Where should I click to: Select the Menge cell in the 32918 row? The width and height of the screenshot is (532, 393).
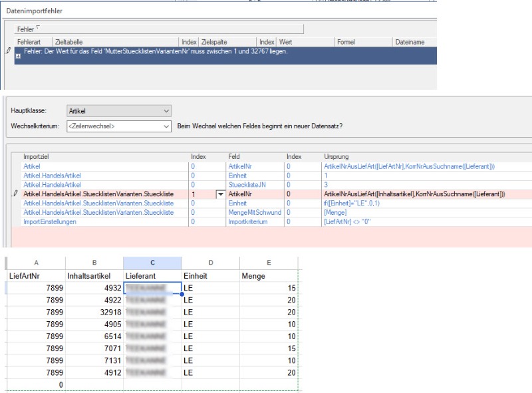[x=269, y=313]
